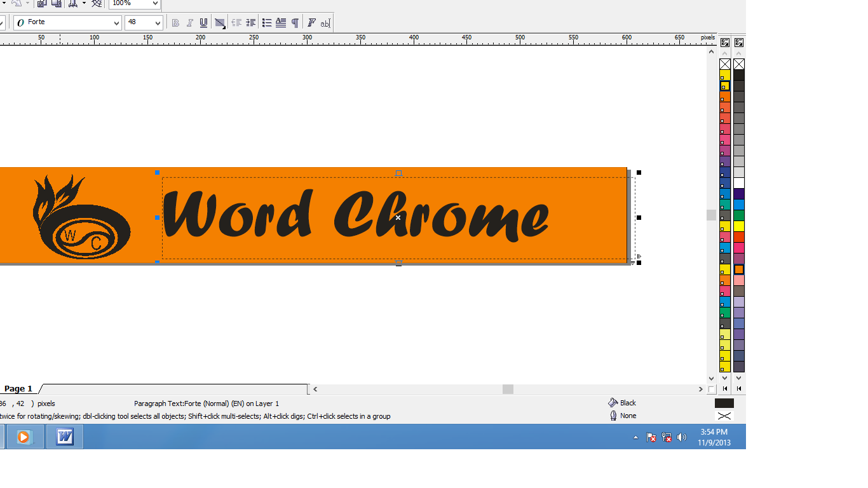Open the Character Formatting F icon

pyautogui.click(x=311, y=23)
